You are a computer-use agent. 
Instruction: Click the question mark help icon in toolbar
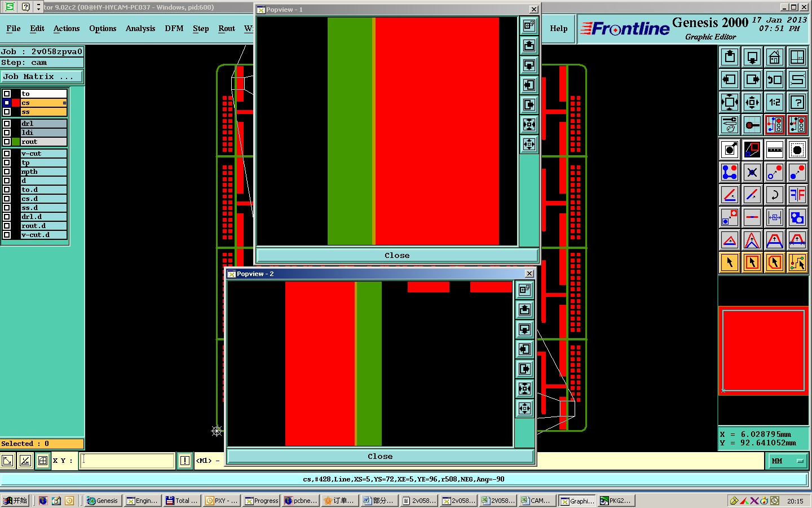(797, 102)
